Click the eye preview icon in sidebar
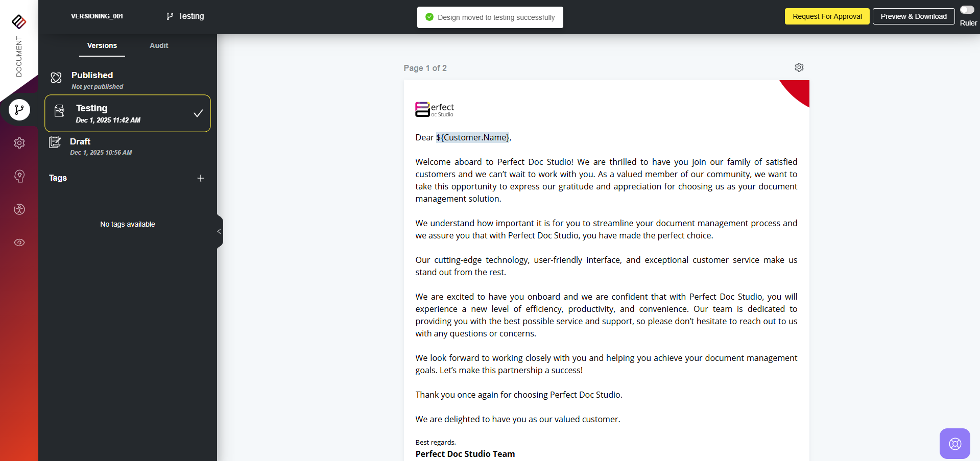 tap(19, 242)
